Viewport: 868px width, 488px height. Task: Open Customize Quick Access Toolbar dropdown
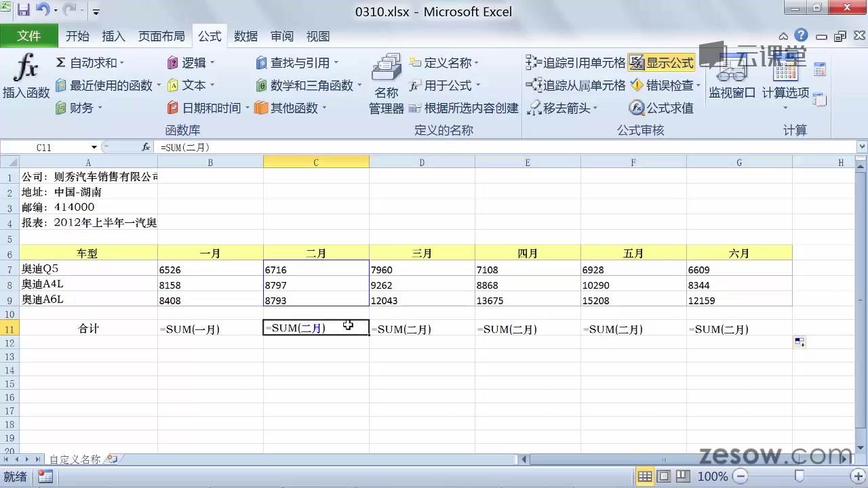point(96,12)
